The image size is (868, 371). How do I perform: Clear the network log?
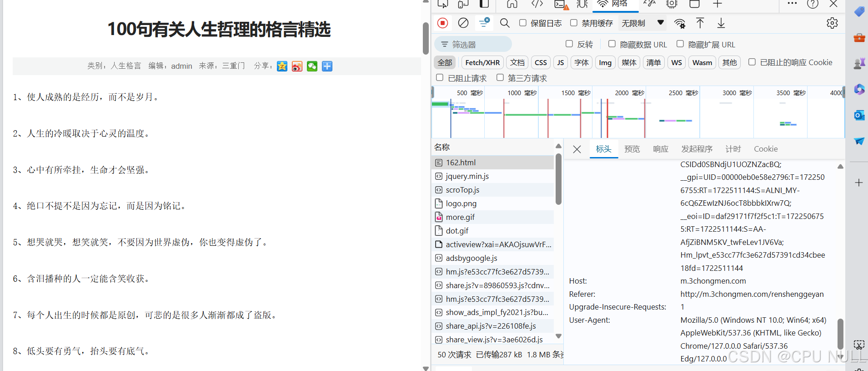click(463, 23)
